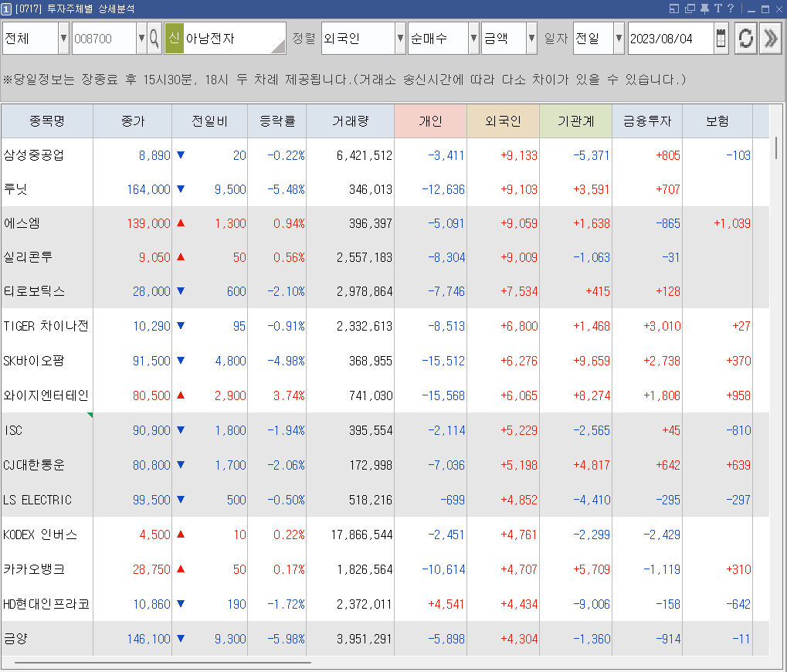787x672 pixels.
Task: Select the 금양 row name
Action: [15, 639]
